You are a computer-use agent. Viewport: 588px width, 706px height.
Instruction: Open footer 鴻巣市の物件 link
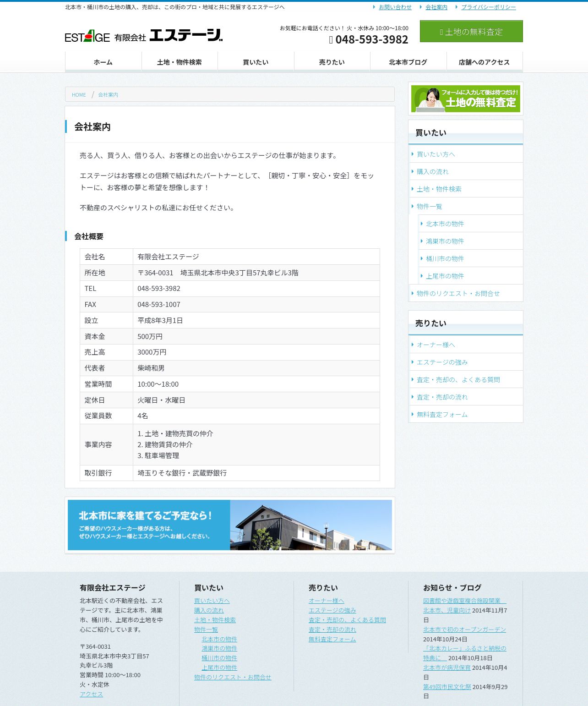click(219, 648)
